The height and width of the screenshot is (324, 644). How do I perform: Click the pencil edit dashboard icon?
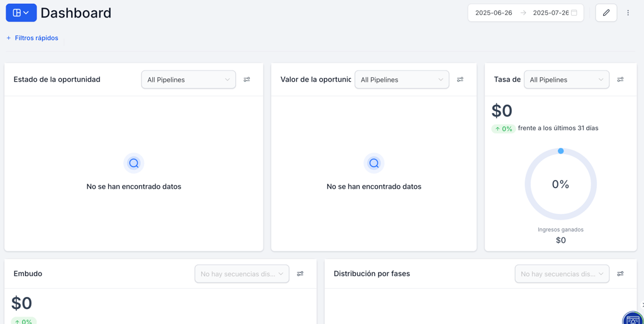pyautogui.click(x=606, y=13)
